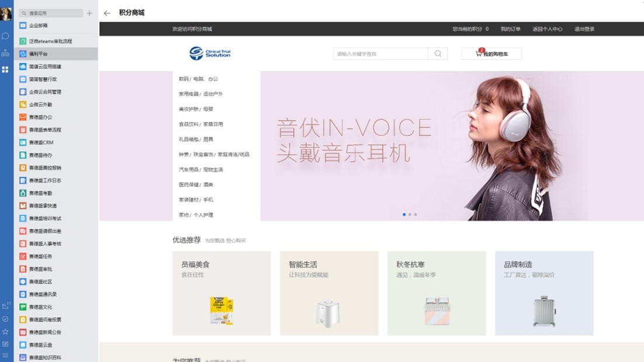Click the 退出登录 link
Viewport: 644px width, 362px height.
(x=584, y=29)
